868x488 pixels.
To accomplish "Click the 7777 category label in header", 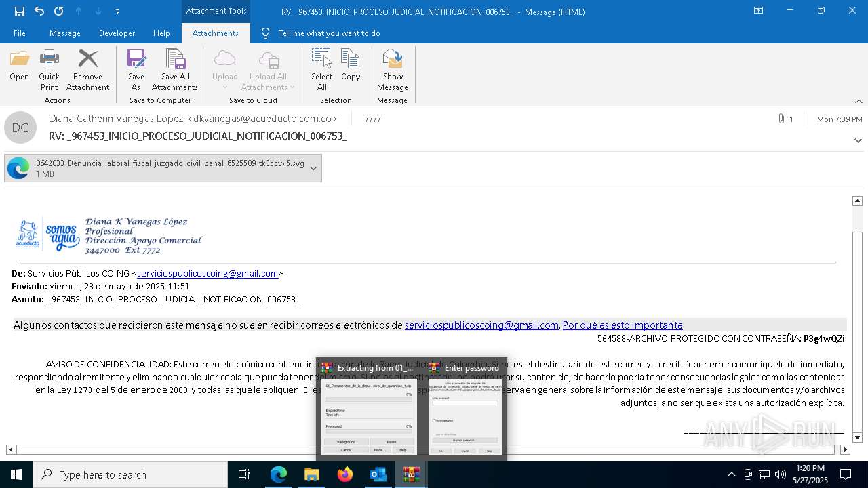I will (x=372, y=119).
